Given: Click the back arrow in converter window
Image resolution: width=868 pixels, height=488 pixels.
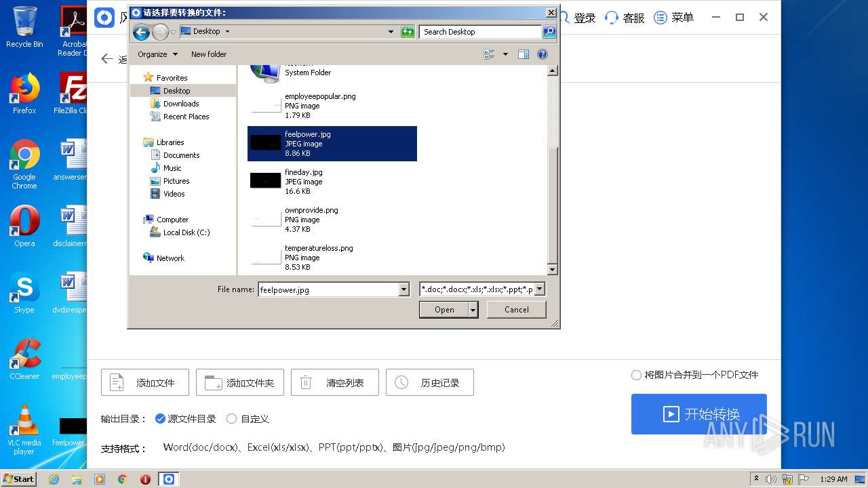Looking at the screenshot, I should tap(106, 59).
